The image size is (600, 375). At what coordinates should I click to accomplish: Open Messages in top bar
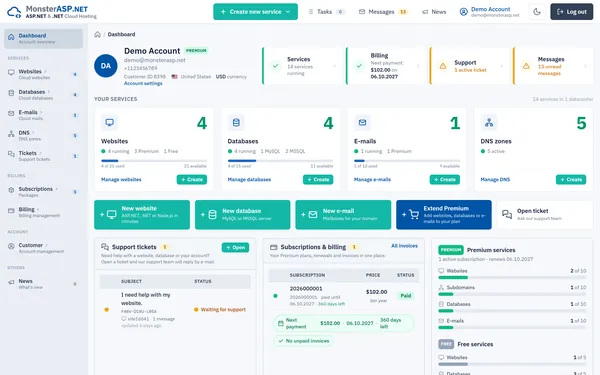tap(383, 12)
